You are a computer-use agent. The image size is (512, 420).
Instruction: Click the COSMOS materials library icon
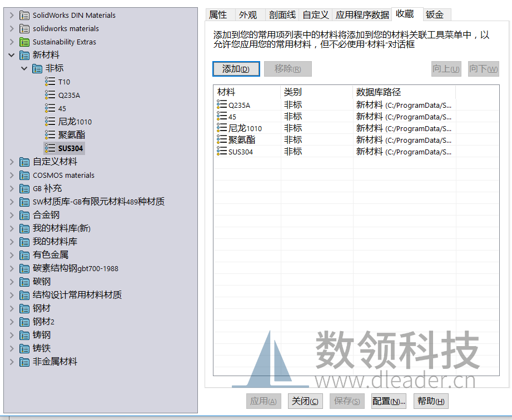24,175
